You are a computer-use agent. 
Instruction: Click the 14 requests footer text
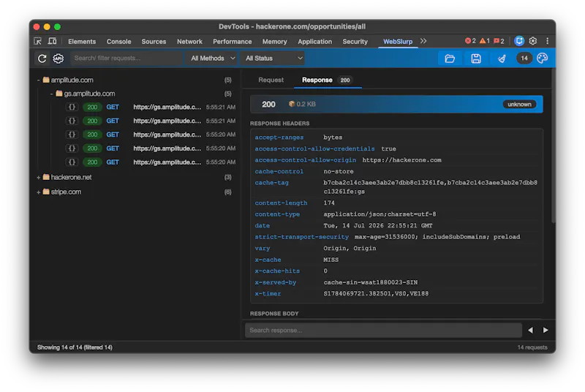click(532, 347)
